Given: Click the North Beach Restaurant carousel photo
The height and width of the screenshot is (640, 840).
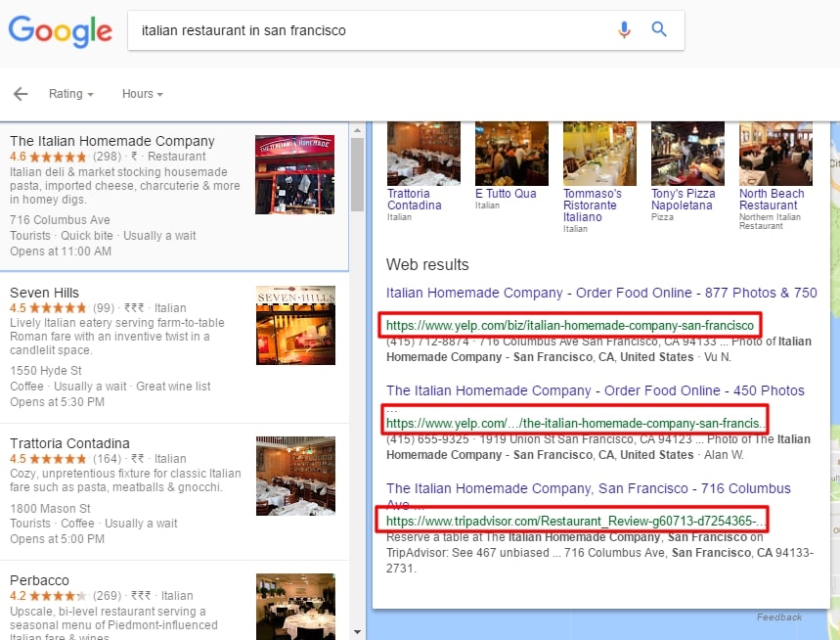Looking at the screenshot, I should 774,152.
